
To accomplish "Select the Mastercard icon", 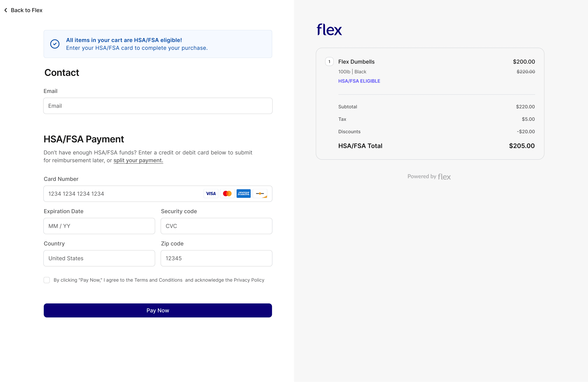I will [227, 193].
